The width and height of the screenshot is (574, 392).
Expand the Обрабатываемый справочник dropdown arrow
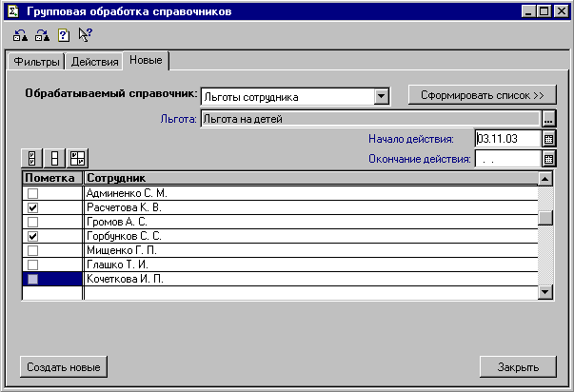click(x=381, y=97)
